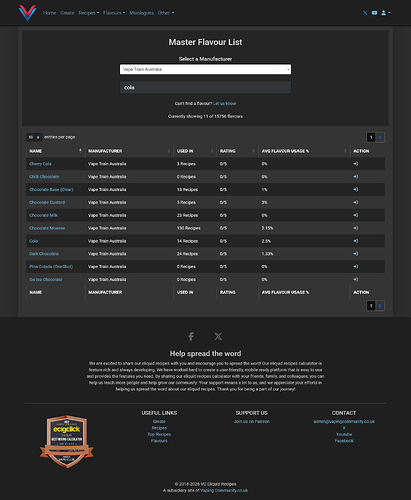The image size is (411, 500).
Task: Click footer Facebook link under Contact
Action: tap(344, 441)
